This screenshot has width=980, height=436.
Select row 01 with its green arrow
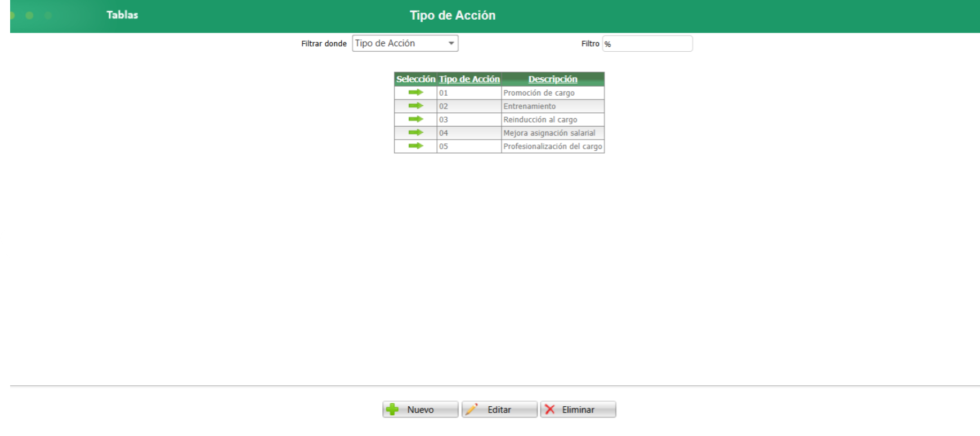coord(415,92)
